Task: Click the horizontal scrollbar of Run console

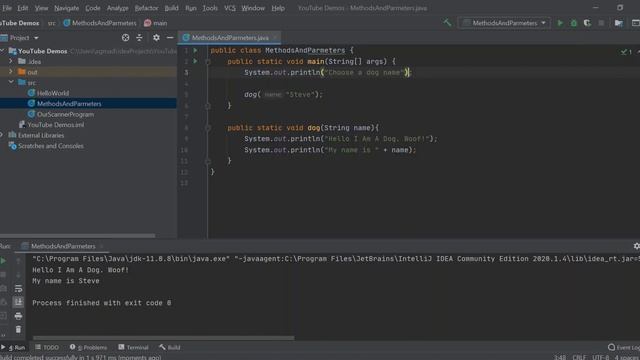Action: click(x=163, y=338)
